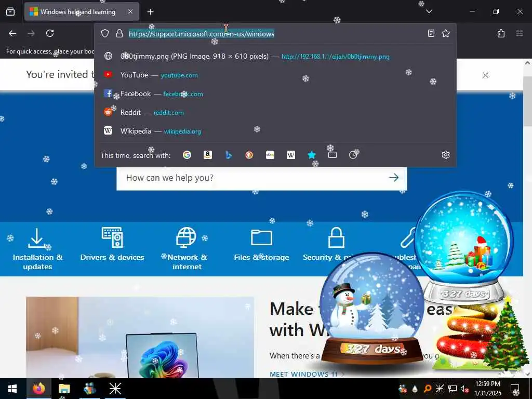Open Drivers & devices category
Viewport: 532px width, 399px height.
112,244
